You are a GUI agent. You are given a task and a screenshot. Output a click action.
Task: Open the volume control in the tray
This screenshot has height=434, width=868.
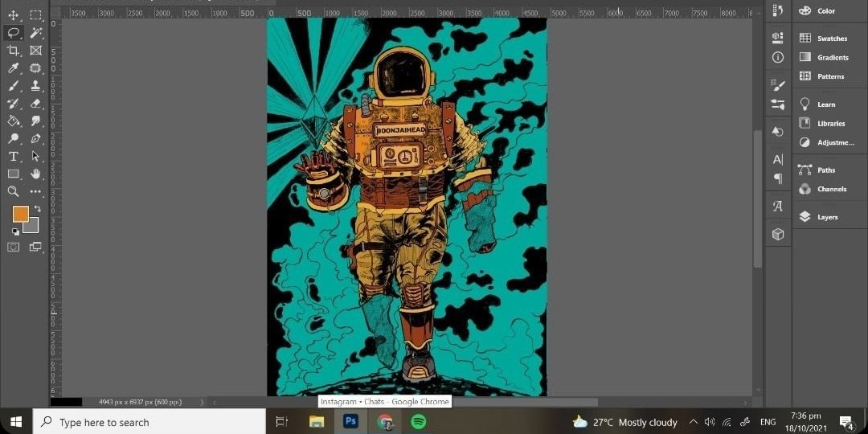click(710, 422)
